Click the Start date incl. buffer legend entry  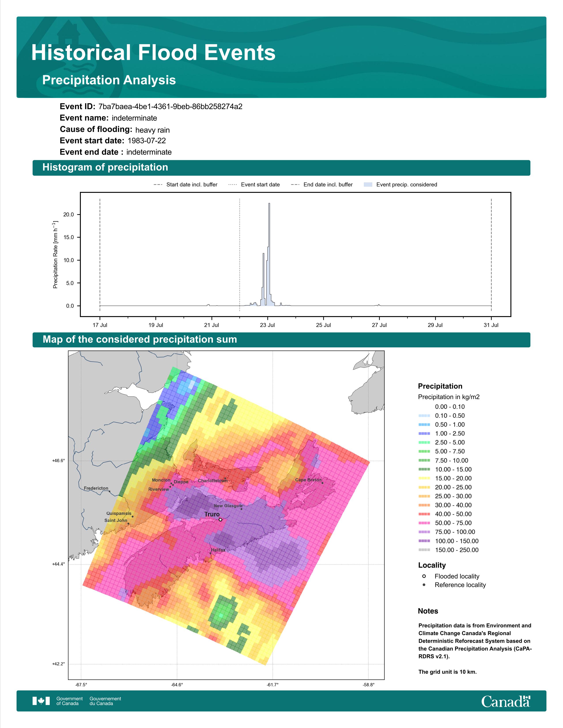click(x=185, y=185)
